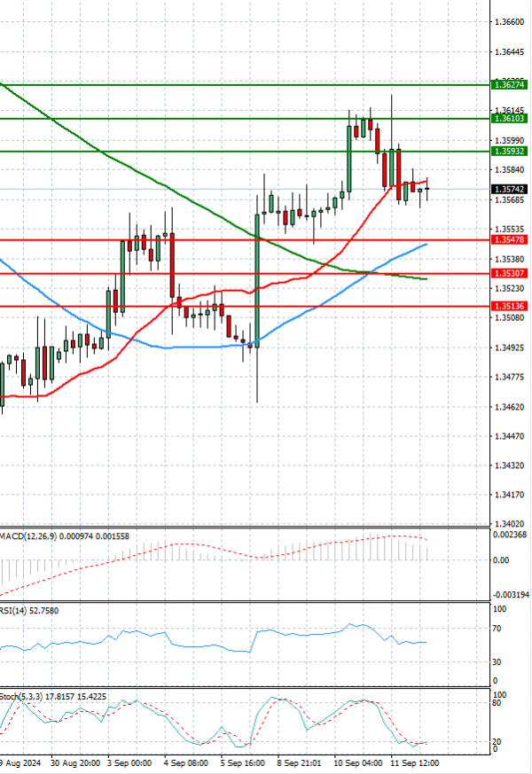Image resolution: width=532 pixels, height=774 pixels.
Task: Click the 1.35307 red support label
Action: coord(509,273)
